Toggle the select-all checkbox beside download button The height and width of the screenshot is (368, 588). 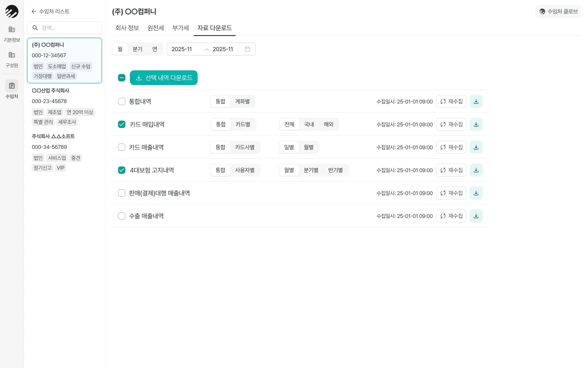coord(122,78)
